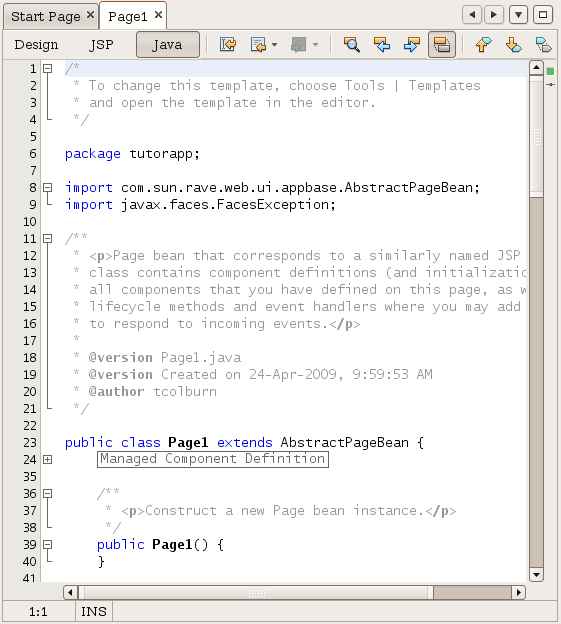Viewport: 561px width, 624px height.
Task: Click Next Bookmark down-arrow icon
Action: pos(514,45)
